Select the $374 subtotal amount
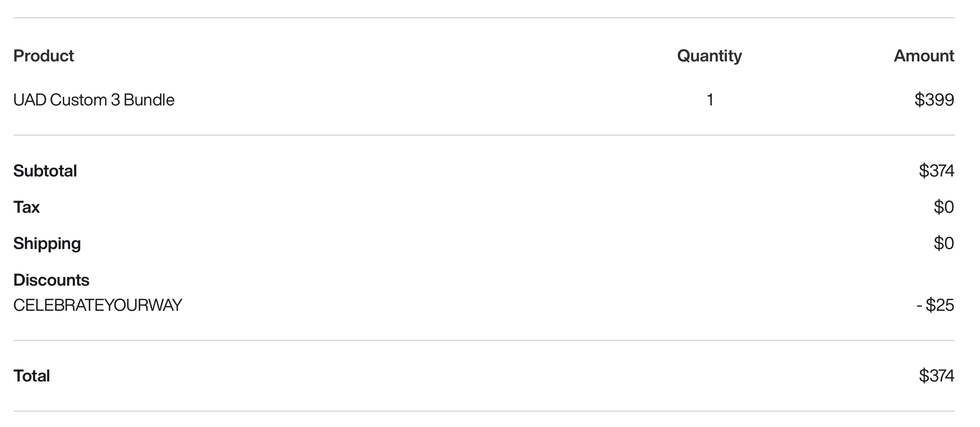980x427 pixels. coord(936,171)
